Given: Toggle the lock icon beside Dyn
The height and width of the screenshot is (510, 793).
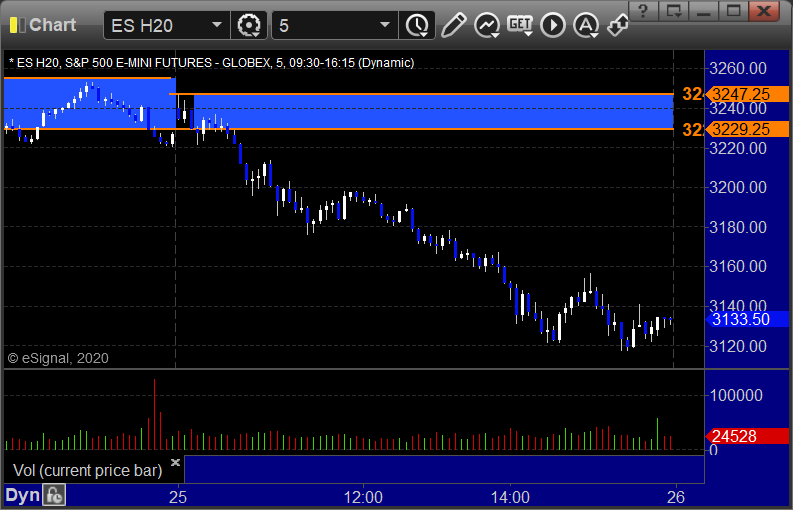Looking at the screenshot, I should (54, 495).
